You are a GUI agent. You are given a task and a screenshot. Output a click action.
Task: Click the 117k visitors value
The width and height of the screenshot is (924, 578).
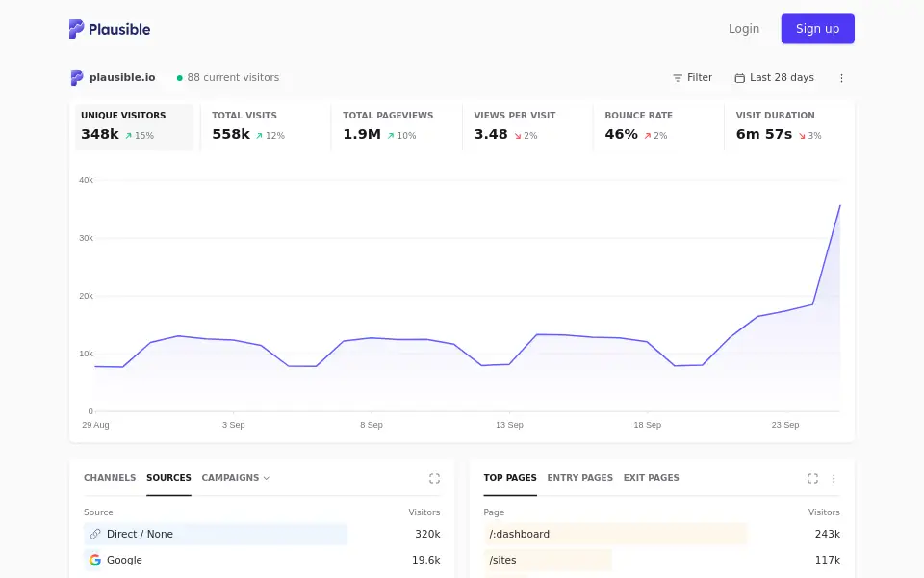828,560
